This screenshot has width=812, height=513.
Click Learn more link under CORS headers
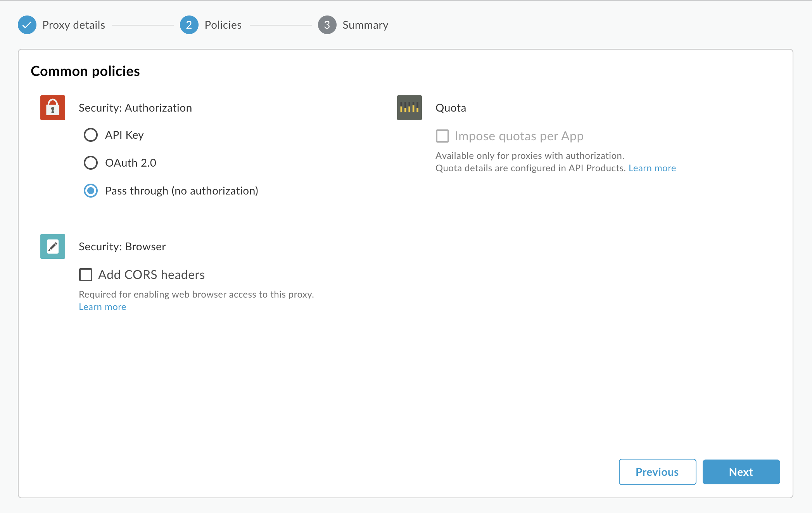[x=103, y=306]
